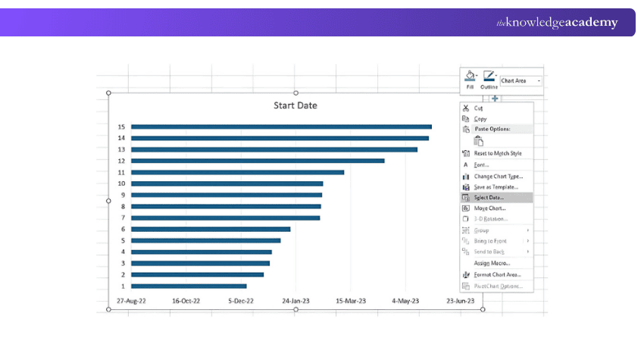Click the Reset to Match Style icon
This screenshot has width=644, height=341.
click(x=466, y=153)
